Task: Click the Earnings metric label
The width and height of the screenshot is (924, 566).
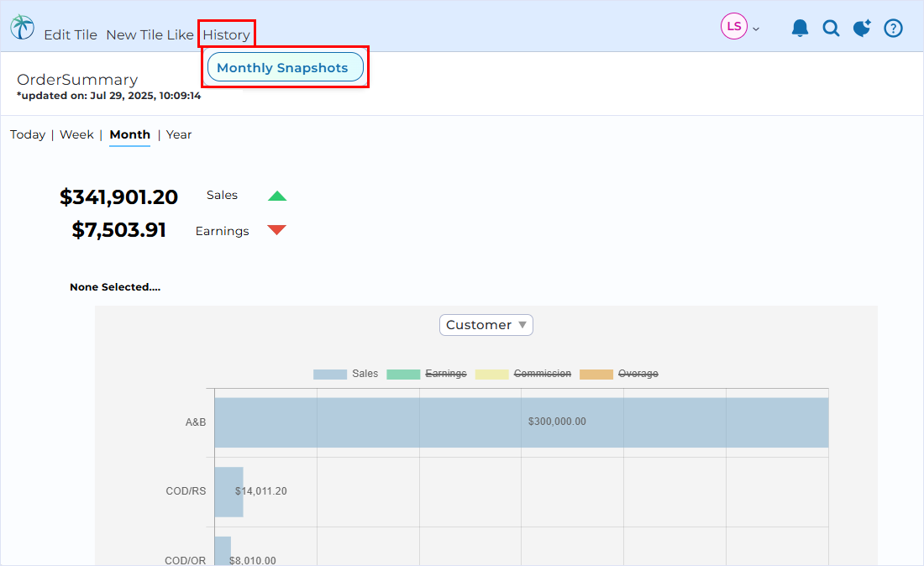Action: [x=222, y=231]
